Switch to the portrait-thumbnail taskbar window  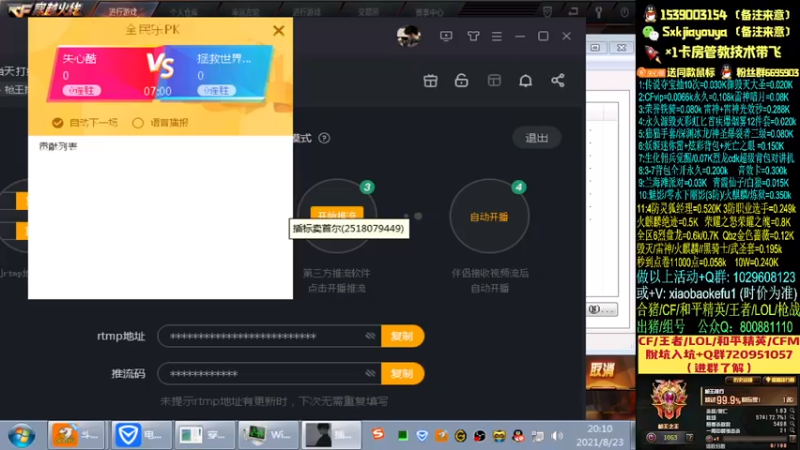pyautogui.click(x=332, y=435)
